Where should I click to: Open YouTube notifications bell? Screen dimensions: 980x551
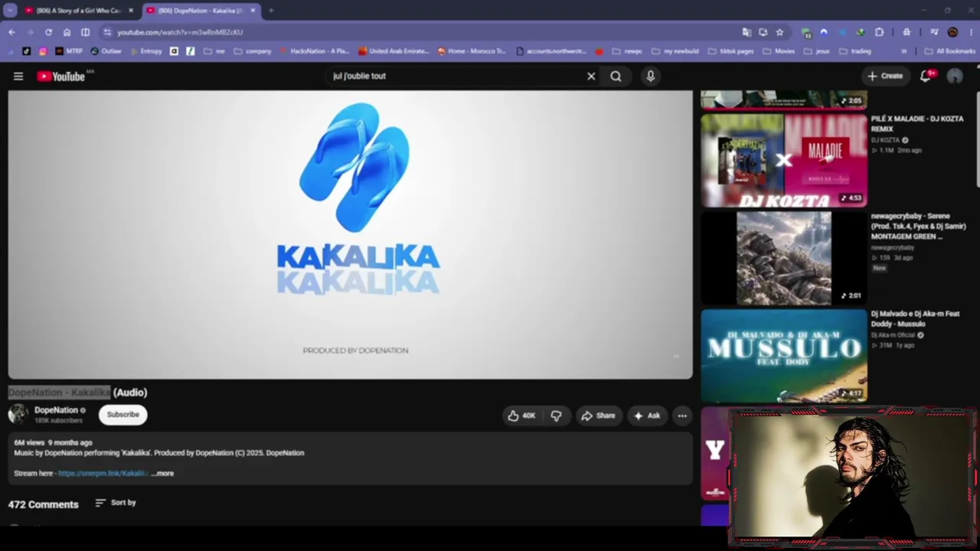[x=926, y=76]
